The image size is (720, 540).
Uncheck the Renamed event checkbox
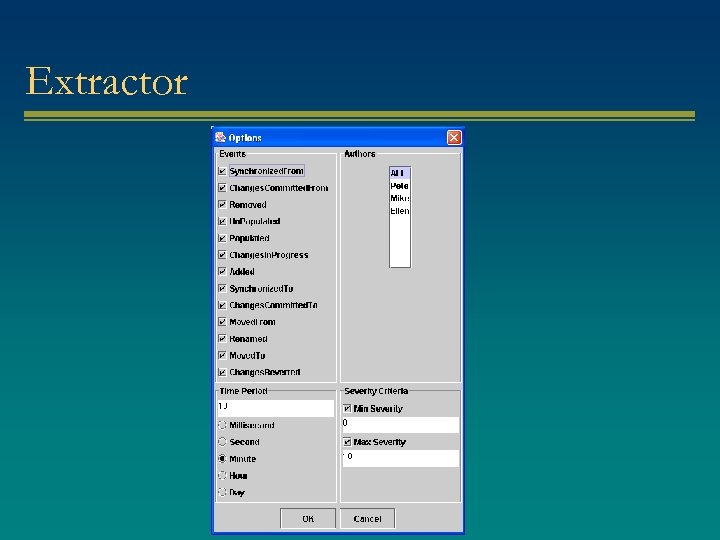(x=222, y=338)
